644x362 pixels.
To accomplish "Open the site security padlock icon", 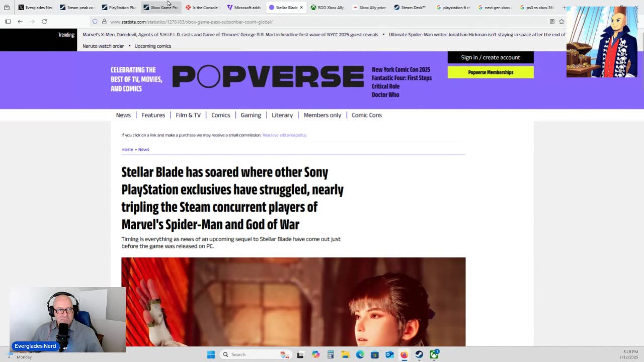I will point(104,22).
